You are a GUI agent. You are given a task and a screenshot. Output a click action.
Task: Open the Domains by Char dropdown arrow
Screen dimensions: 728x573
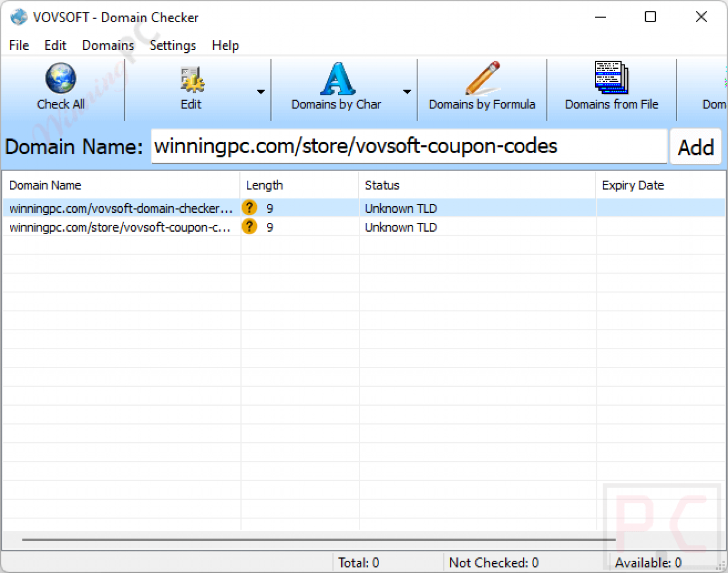(x=407, y=92)
